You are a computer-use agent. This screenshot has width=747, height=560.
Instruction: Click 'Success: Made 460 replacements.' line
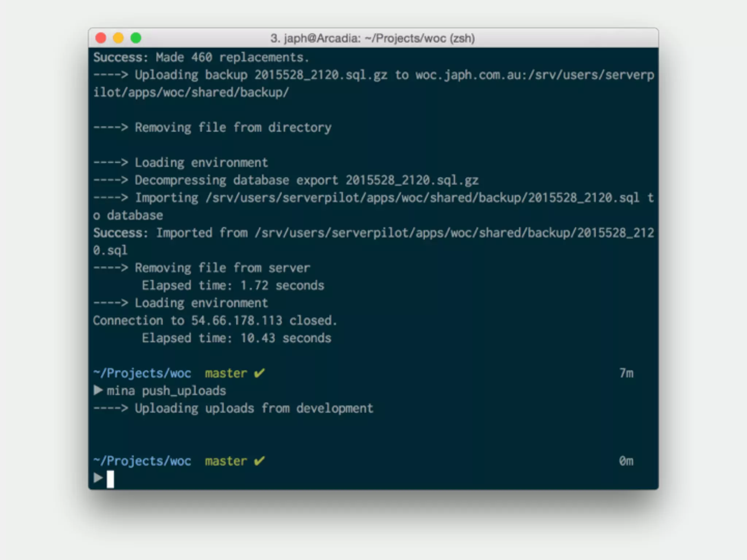[x=201, y=57]
